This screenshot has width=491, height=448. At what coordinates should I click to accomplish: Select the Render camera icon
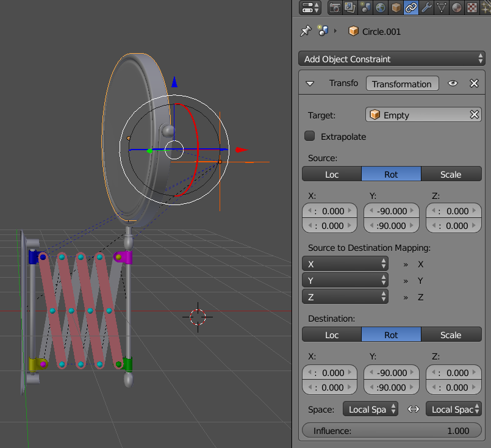335,8
